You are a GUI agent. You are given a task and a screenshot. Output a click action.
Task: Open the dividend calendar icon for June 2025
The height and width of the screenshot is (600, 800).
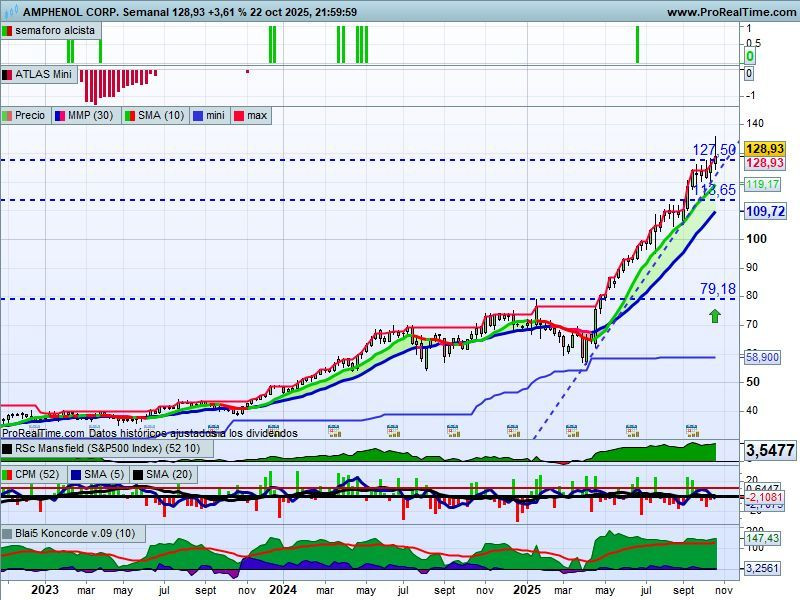tap(632, 431)
